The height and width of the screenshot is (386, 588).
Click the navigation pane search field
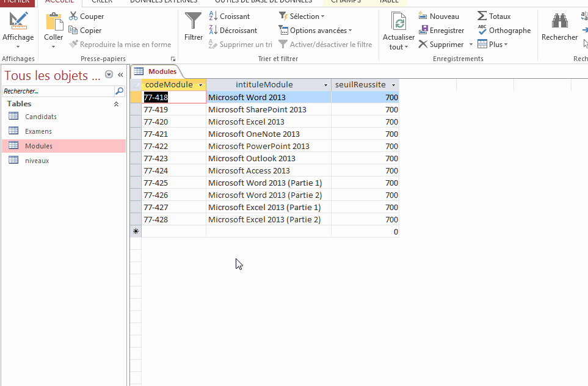[x=58, y=91]
